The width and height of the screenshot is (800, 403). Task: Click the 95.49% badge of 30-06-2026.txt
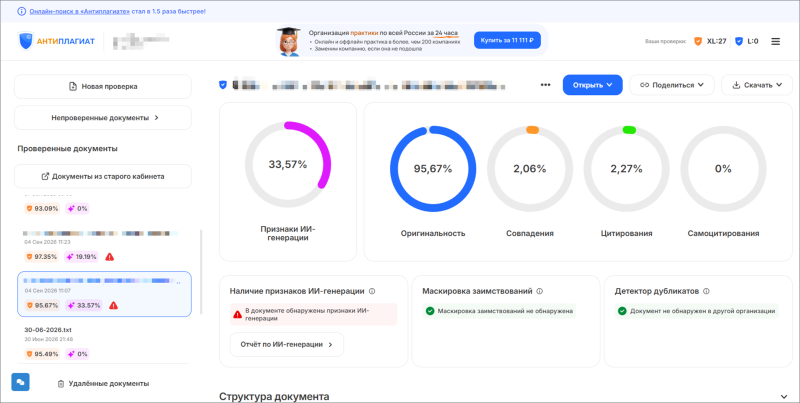[42, 354]
